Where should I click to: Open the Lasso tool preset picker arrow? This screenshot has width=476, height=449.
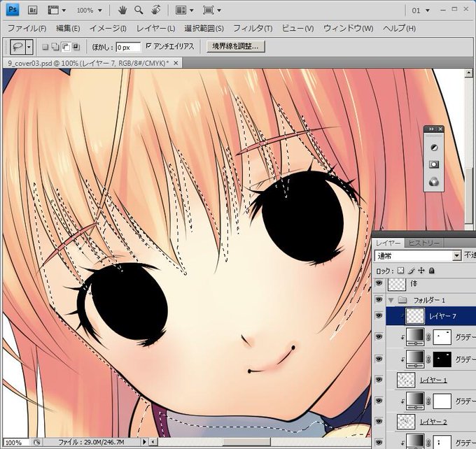click(x=29, y=47)
